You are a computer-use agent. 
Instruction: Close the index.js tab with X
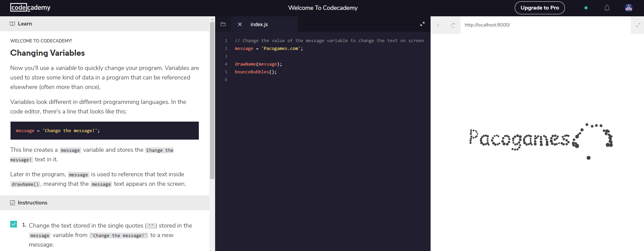(x=240, y=24)
